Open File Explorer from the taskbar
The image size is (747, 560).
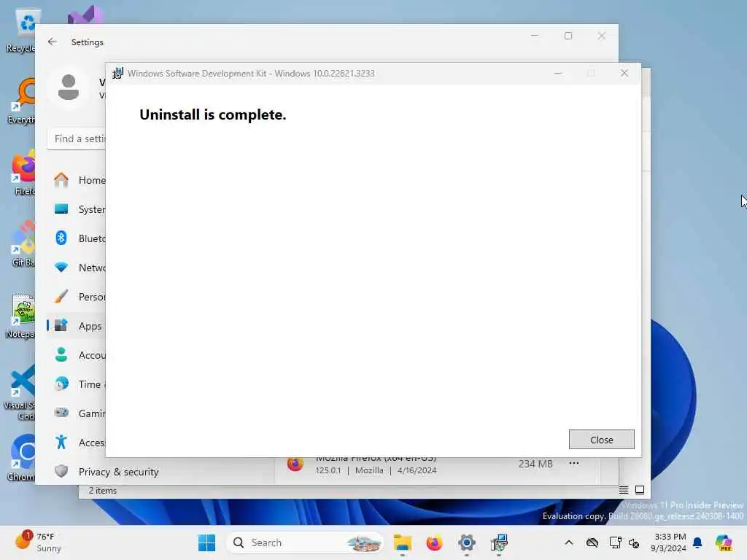click(403, 542)
